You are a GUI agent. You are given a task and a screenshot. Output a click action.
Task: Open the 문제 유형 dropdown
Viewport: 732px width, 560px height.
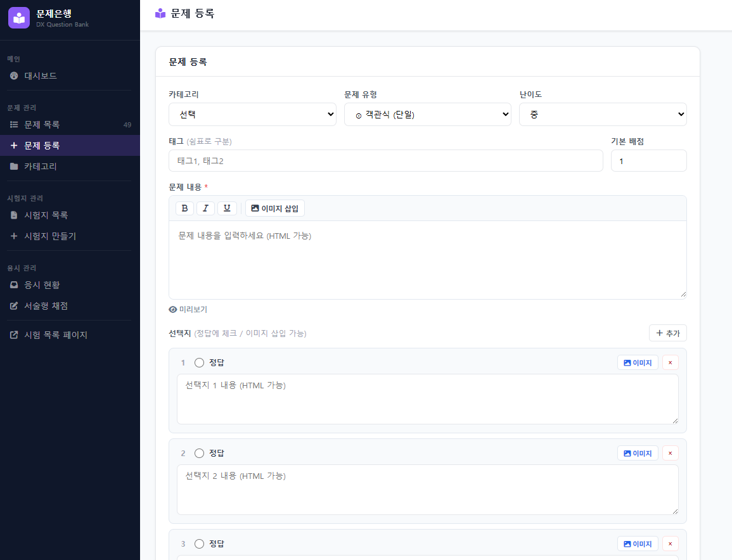click(428, 114)
